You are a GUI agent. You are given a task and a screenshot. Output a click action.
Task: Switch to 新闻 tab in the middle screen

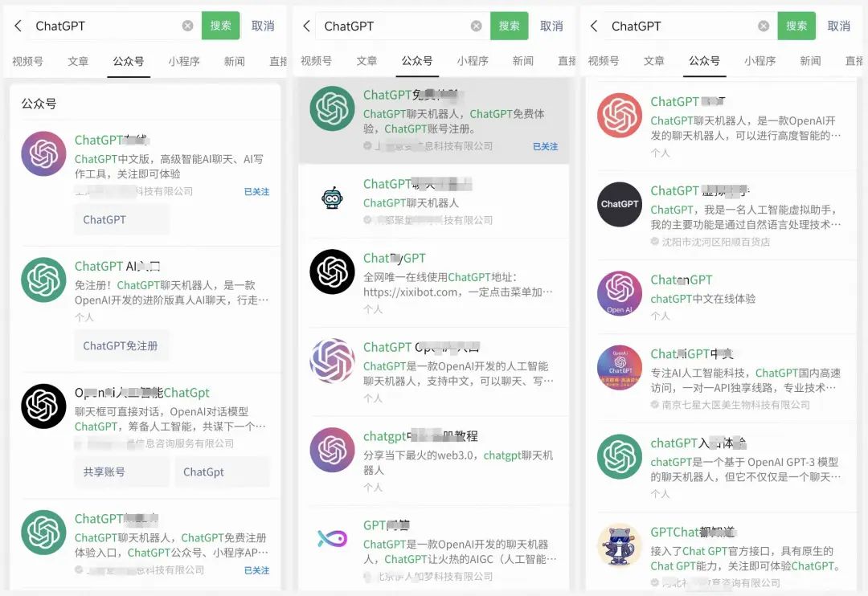523,61
